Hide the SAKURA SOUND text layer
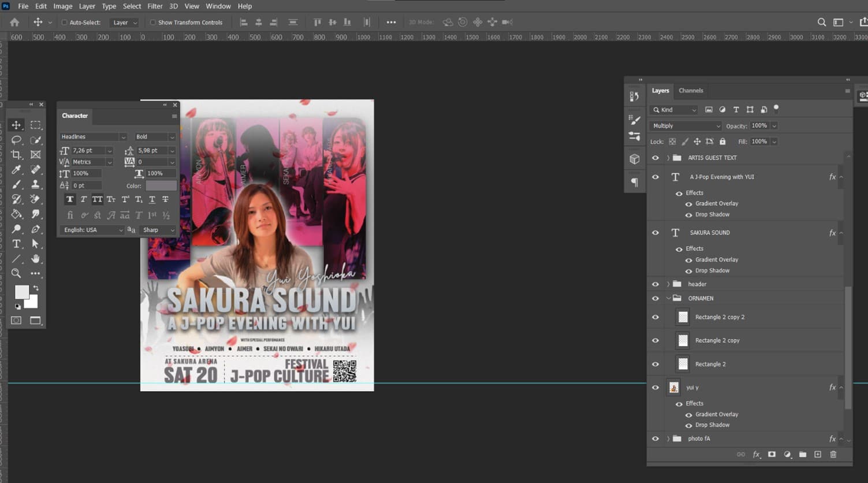Screen dimensions: 868x483 point(655,232)
